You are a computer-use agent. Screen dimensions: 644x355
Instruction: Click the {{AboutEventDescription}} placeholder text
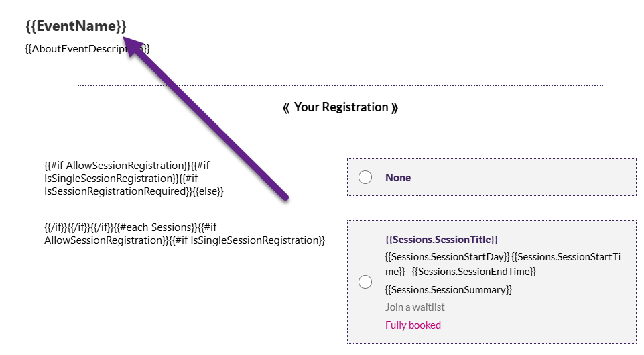(x=74, y=48)
